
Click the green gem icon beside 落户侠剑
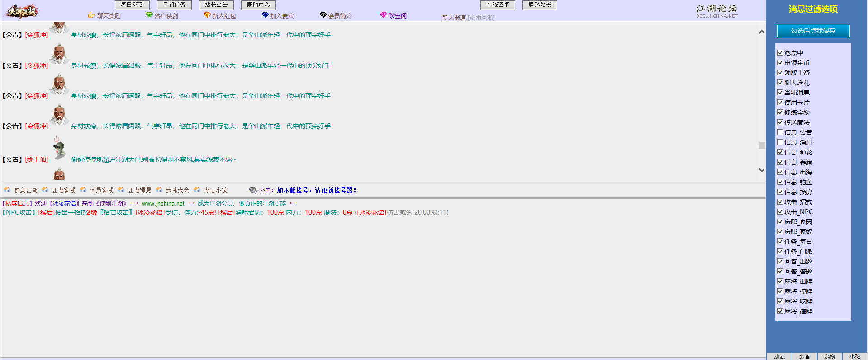click(x=149, y=15)
